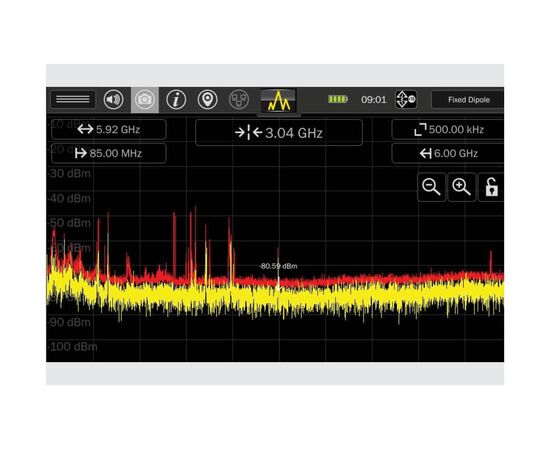550x450 pixels.
Task: Edit the 5.92 GHz span field
Action: click(x=109, y=129)
